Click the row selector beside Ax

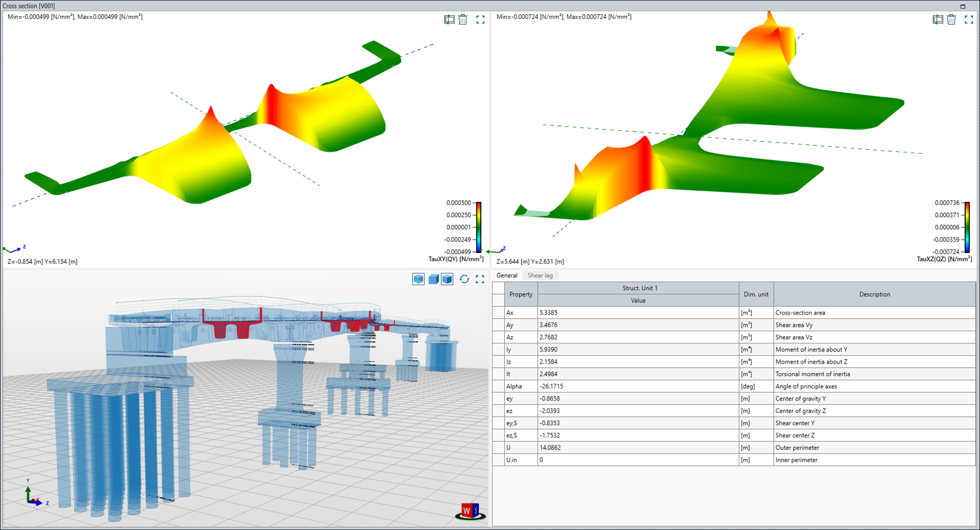(498, 313)
